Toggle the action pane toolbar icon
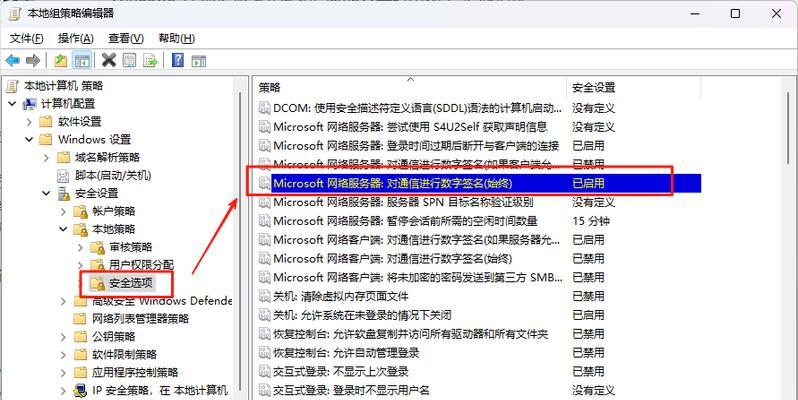The image size is (798, 400). point(198,61)
